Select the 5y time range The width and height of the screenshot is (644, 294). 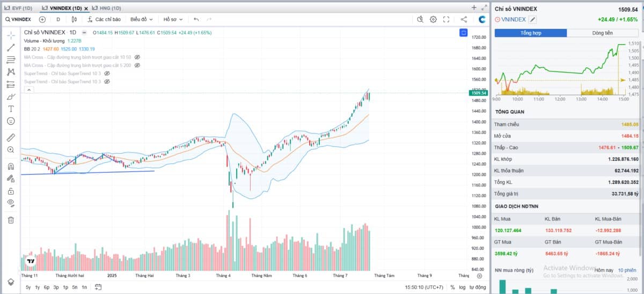pyautogui.click(x=28, y=288)
